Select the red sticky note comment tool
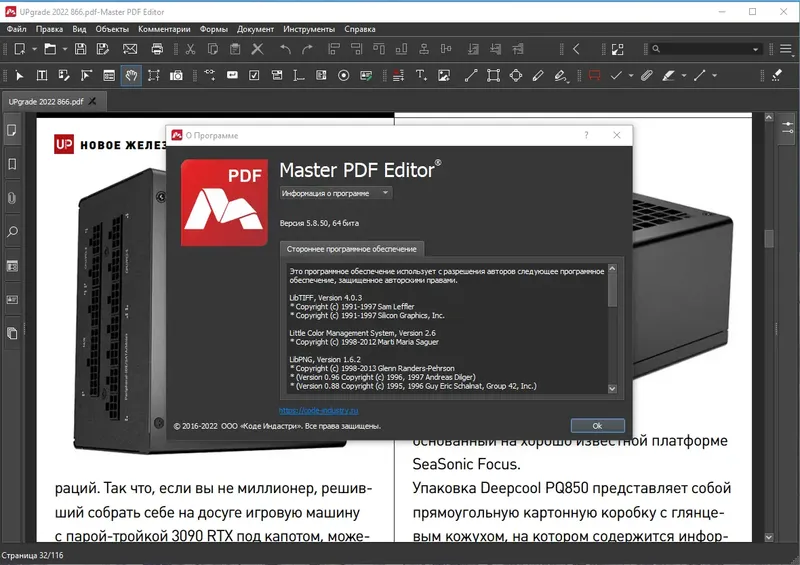 (594, 76)
